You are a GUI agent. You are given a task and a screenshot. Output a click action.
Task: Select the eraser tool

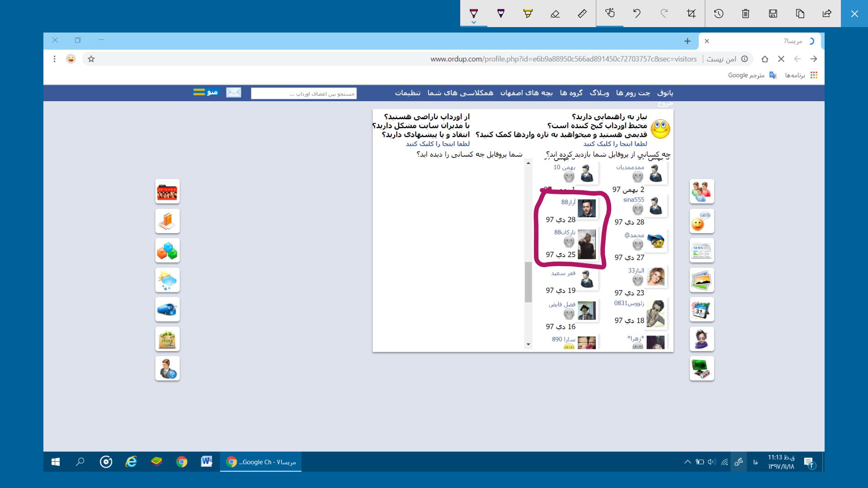click(x=555, y=14)
